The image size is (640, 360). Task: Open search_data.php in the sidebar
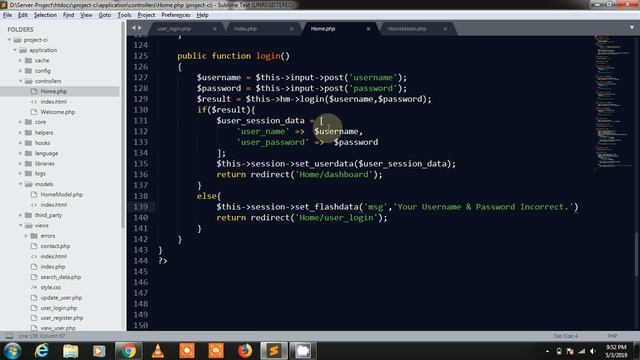pyautogui.click(x=61, y=277)
